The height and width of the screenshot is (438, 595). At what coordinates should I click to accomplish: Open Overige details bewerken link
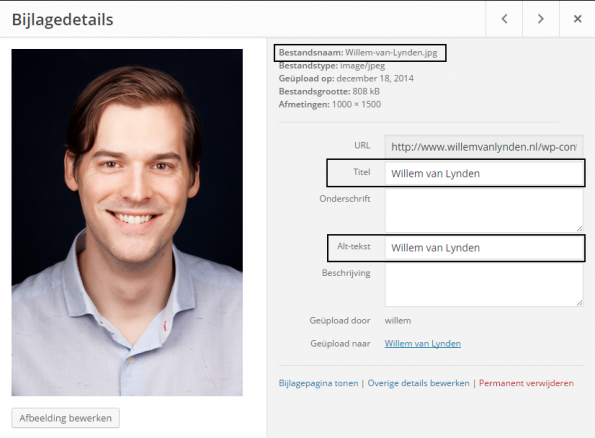[419, 383]
